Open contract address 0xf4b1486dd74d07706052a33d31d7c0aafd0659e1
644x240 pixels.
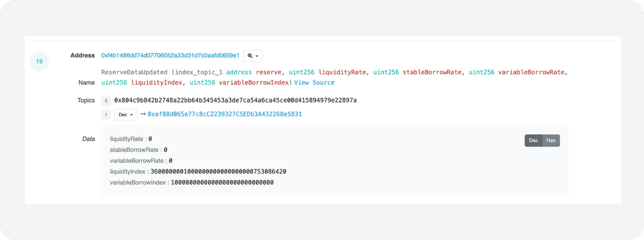pos(170,56)
